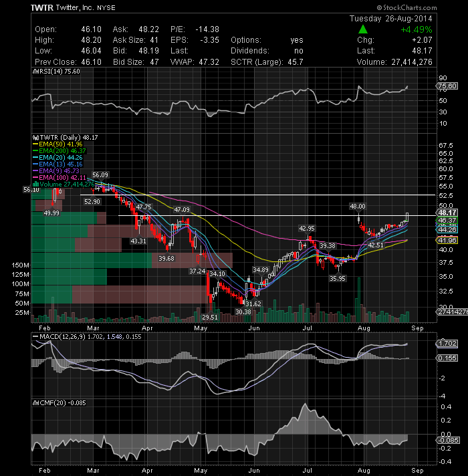Click the SCTR (Large) value 45.7
Viewport: 468px width, 476px height.
pyautogui.click(x=296, y=62)
